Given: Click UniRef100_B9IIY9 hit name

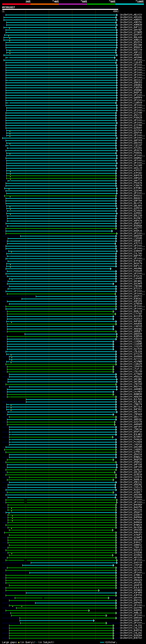Looking at the screenshot, I should coord(131,50).
